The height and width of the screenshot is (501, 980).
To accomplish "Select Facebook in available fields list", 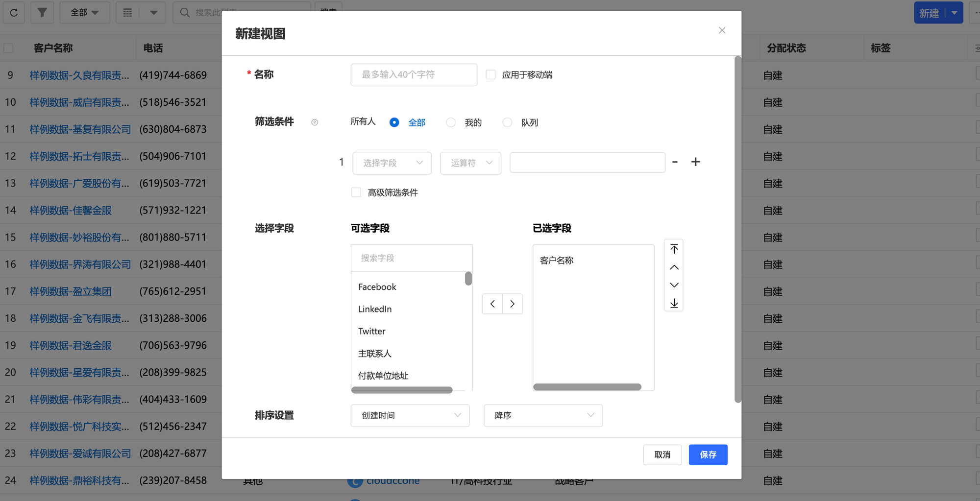I will click(377, 287).
